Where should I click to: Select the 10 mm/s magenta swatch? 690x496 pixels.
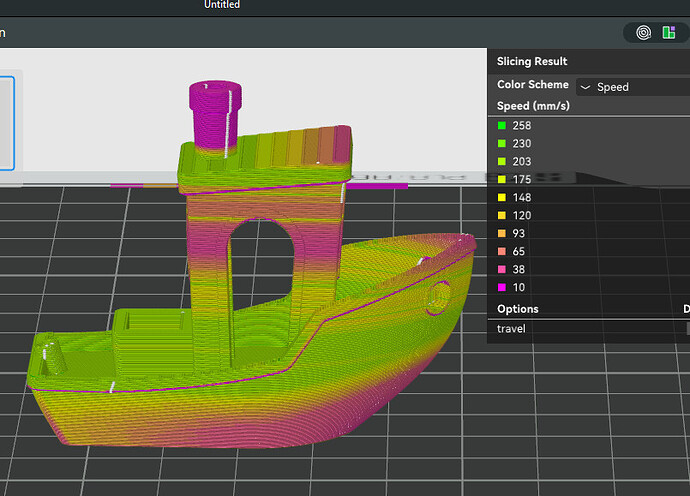[502, 287]
